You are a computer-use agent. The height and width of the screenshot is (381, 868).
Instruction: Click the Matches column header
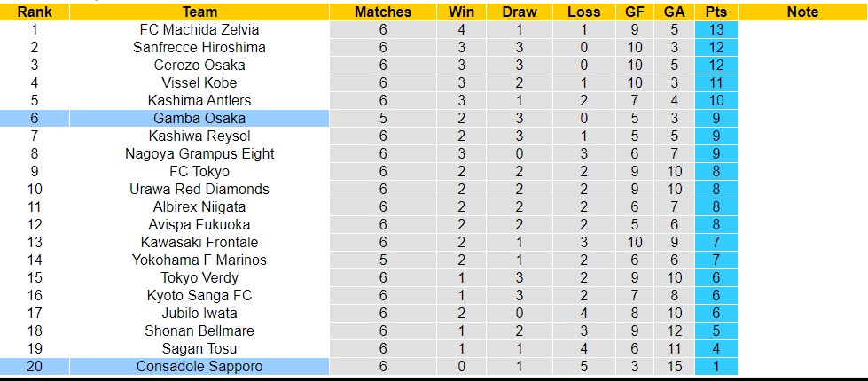pyautogui.click(x=383, y=12)
